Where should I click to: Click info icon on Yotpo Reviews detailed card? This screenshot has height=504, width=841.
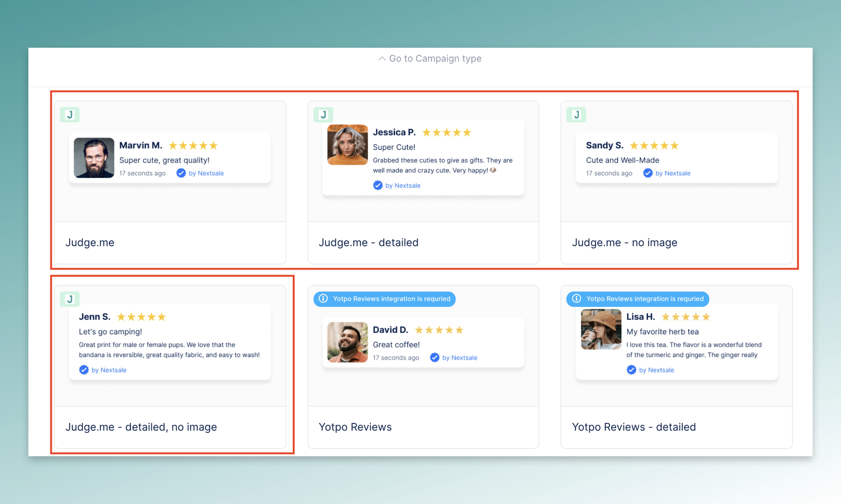576,299
